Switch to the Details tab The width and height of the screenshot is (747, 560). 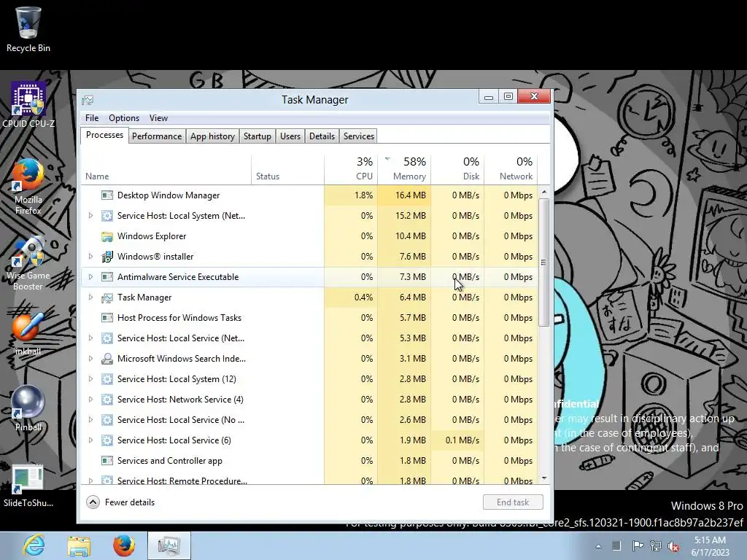[322, 136]
